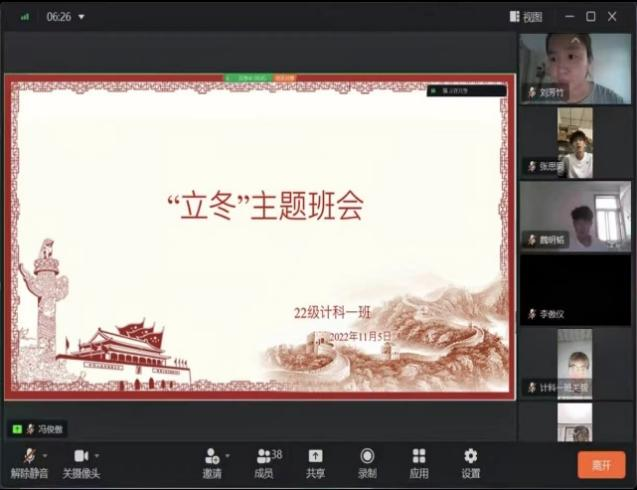637x490 pixels.
Task: Open 设置 settings gear
Action: pos(471,462)
